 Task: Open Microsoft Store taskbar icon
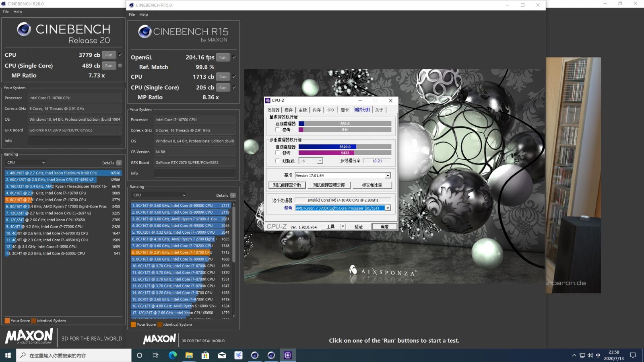click(206, 355)
